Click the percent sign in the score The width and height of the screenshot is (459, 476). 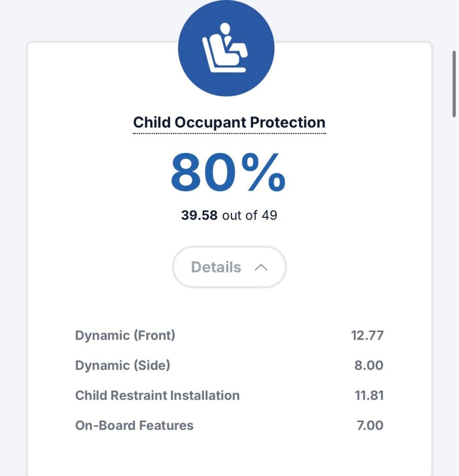point(266,173)
